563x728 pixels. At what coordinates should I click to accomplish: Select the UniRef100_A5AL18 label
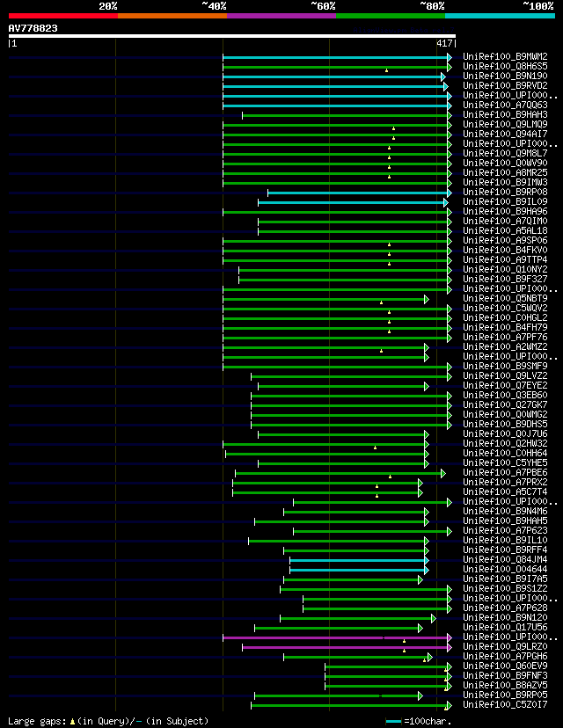[506, 230]
